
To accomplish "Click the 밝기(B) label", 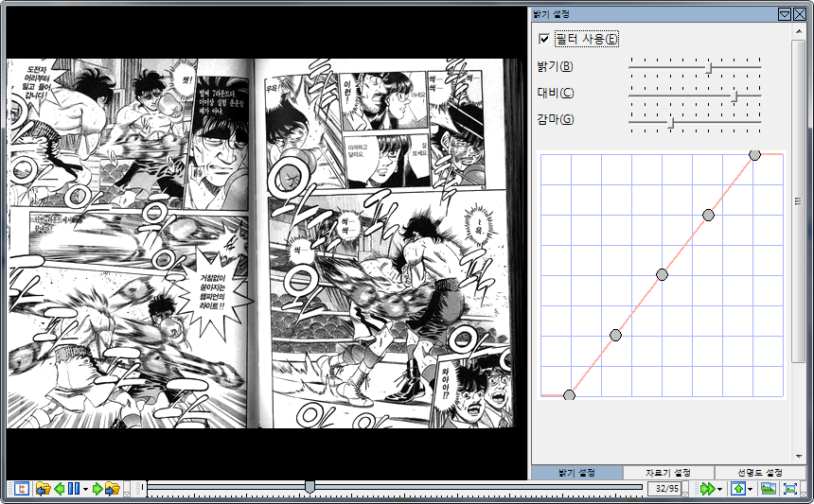I will pos(555,66).
